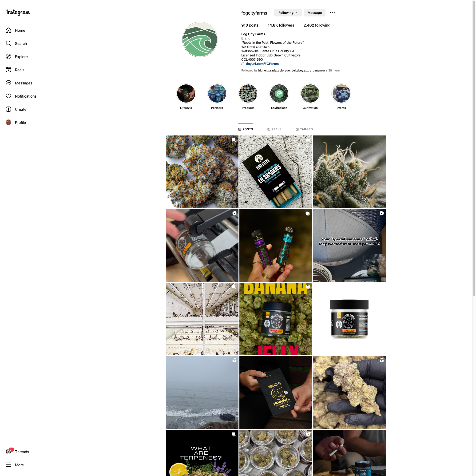The height and width of the screenshot is (476, 476).
Task: Switch to the TAGGED tab
Action: click(x=304, y=129)
